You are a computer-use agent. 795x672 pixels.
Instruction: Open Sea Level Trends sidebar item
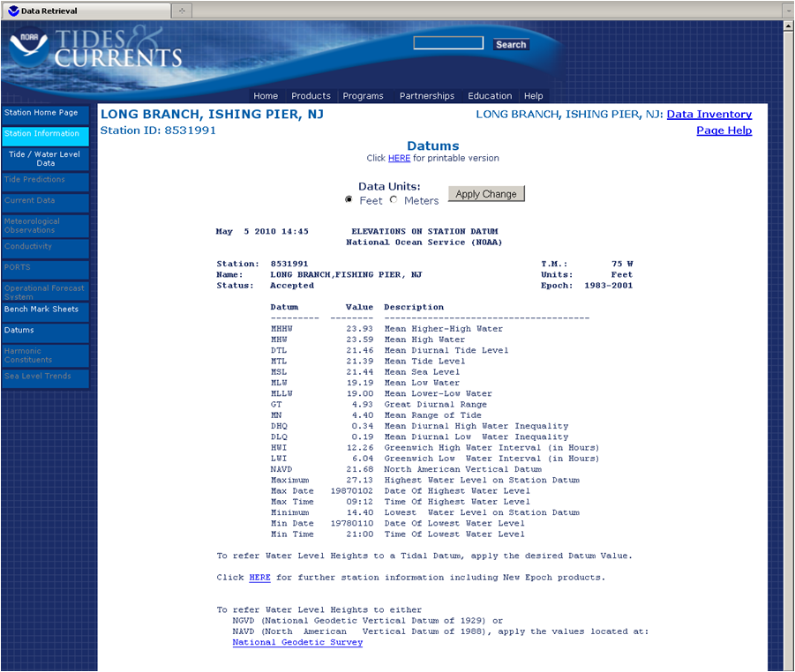click(x=45, y=378)
